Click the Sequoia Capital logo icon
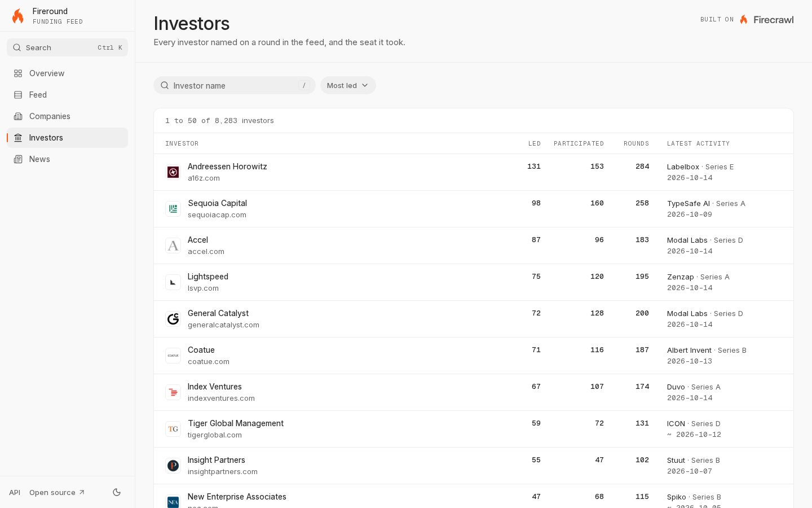Screen dimensions: 812x508 tap(173, 209)
